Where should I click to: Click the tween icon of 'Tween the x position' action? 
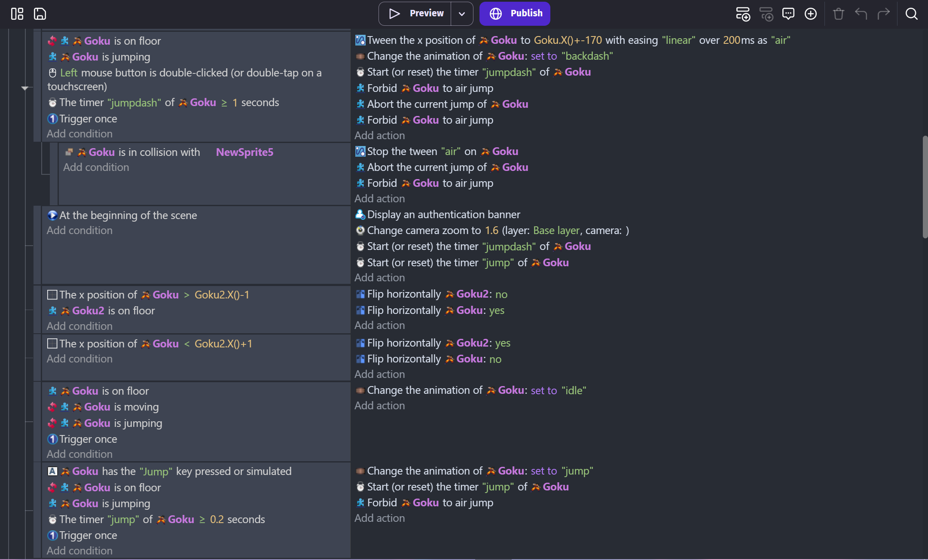360,40
